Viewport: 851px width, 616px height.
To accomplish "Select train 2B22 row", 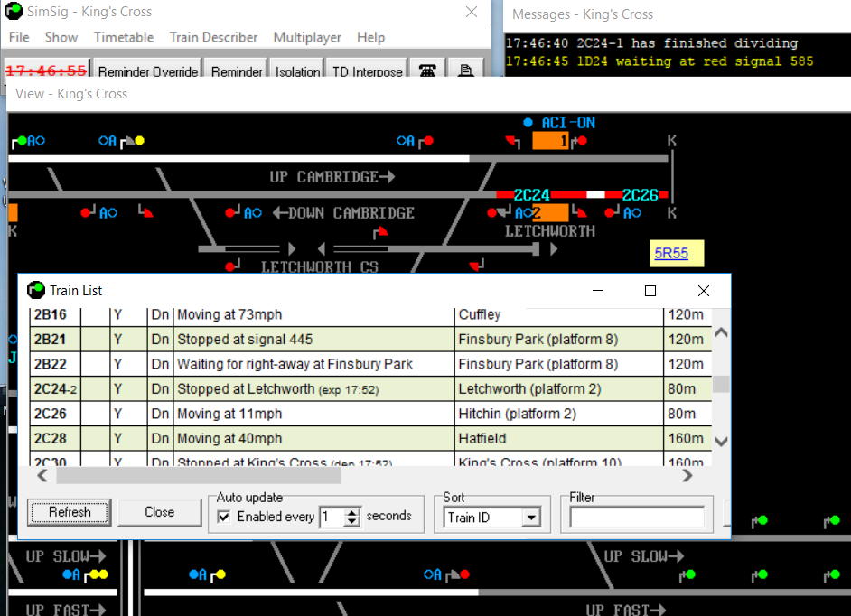I will [370, 364].
